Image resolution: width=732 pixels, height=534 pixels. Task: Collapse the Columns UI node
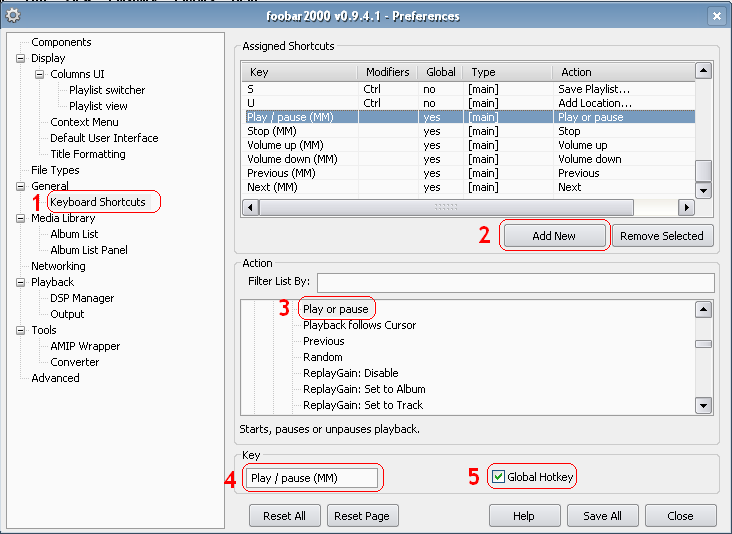coord(40,74)
